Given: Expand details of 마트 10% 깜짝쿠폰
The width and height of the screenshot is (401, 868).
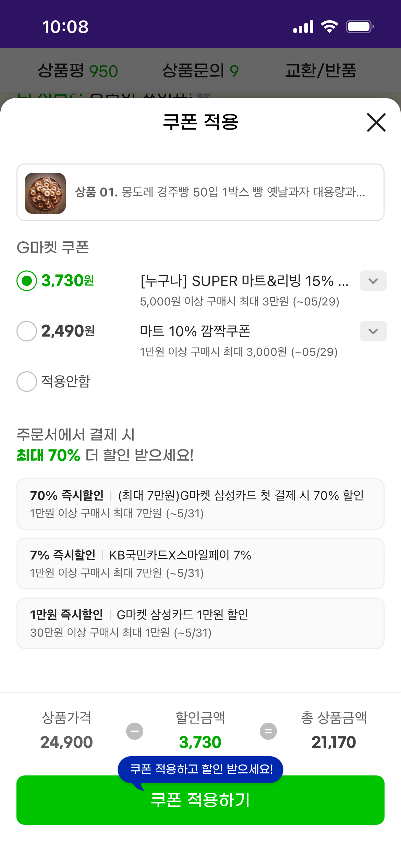Looking at the screenshot, I should [373, 331].
